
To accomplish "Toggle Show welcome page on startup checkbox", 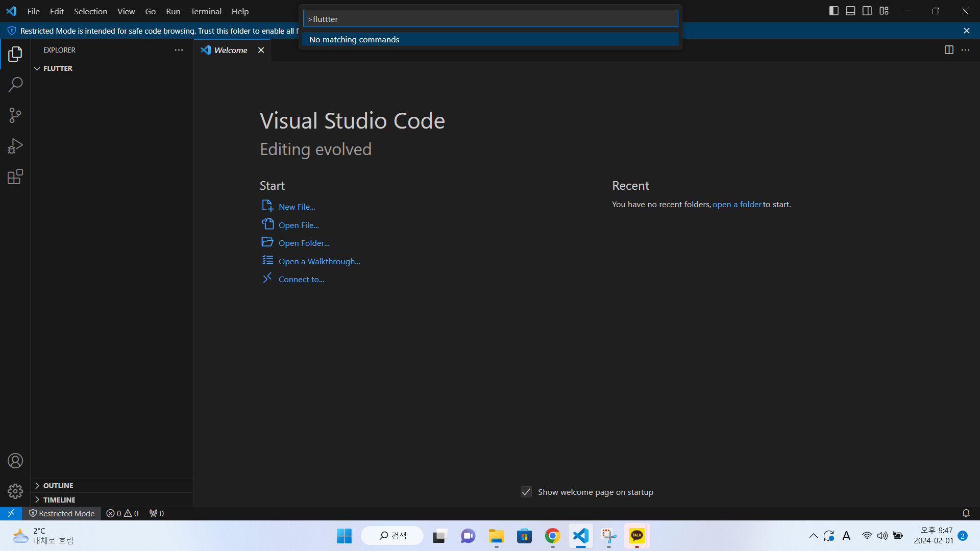I will click(x=526, y=492).
